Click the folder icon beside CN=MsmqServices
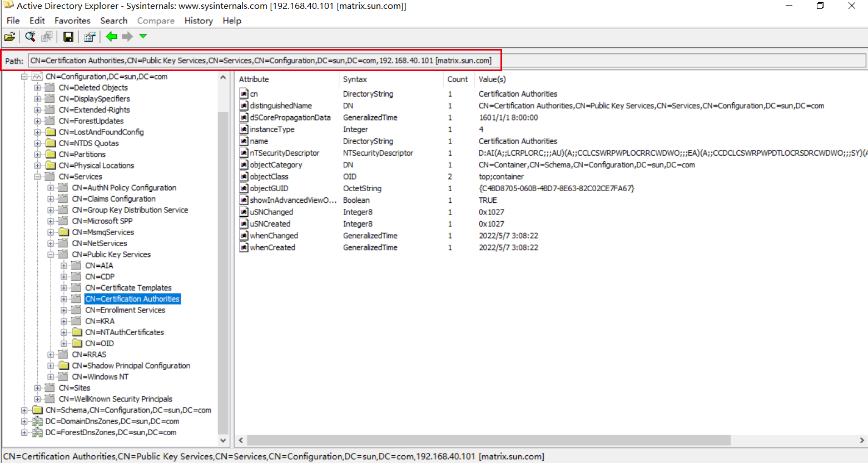 point(64,232)
